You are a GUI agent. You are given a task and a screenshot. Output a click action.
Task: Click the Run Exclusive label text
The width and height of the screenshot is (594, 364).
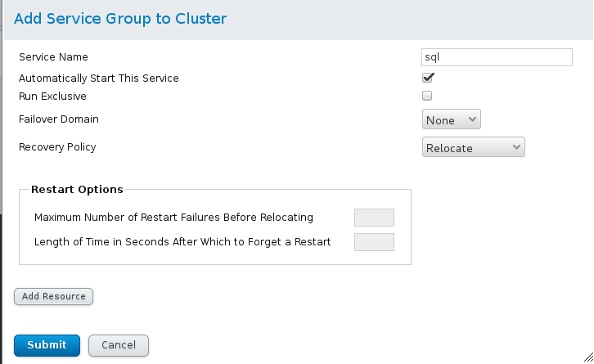52,96
